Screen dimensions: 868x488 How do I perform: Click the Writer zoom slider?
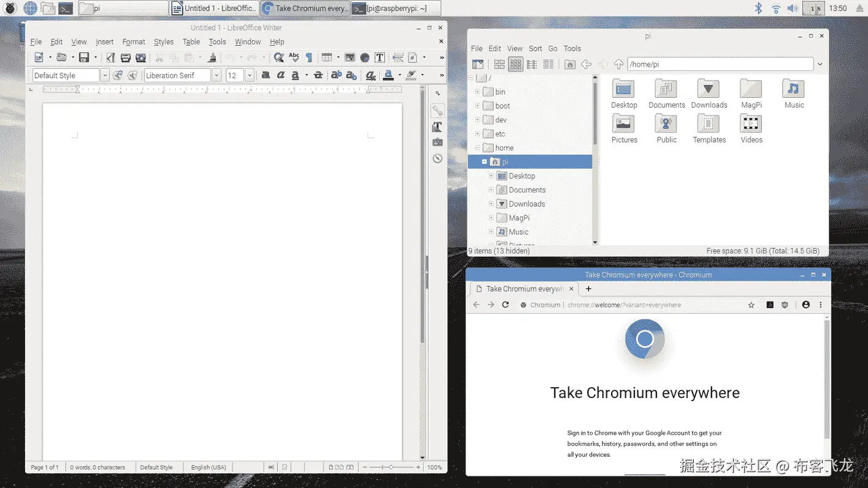tap(391, 467)
